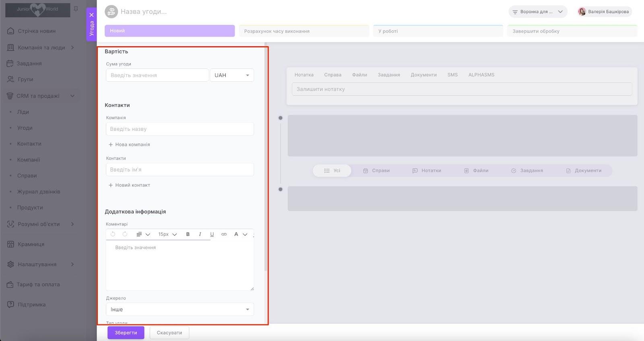
Task: Select the У роботі stage
Action: (438, 31)
